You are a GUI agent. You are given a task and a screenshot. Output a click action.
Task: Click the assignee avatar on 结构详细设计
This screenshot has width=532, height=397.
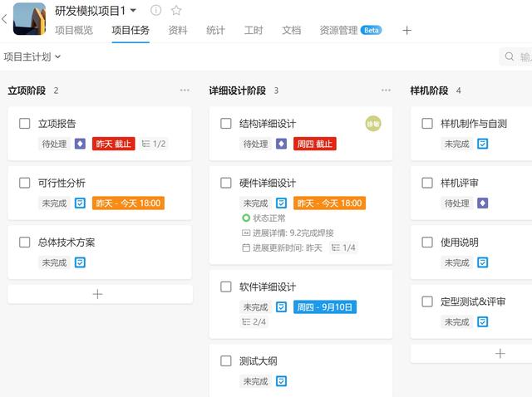373,124
